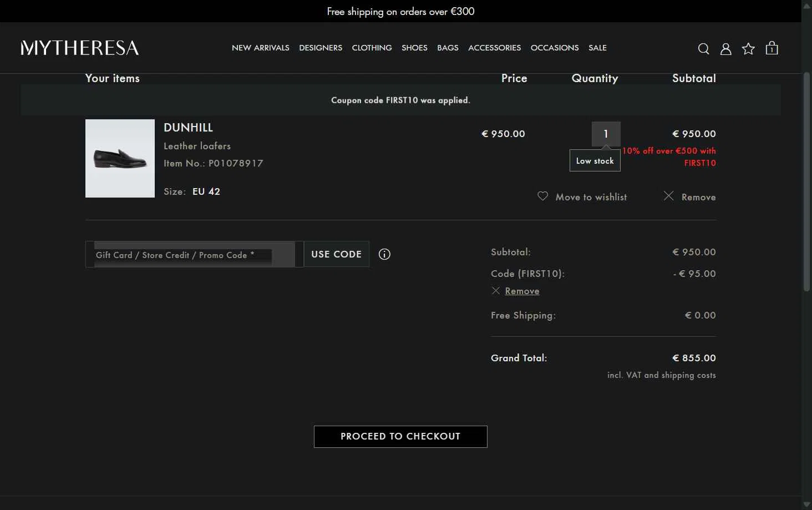Open the Accessories menu
Viewport: 812px width, 510px height.
click(x=494, y=48)
